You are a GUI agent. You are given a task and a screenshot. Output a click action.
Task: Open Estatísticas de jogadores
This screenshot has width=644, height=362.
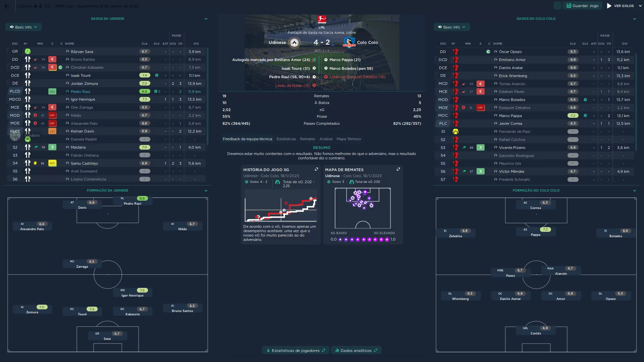[295, 350]
